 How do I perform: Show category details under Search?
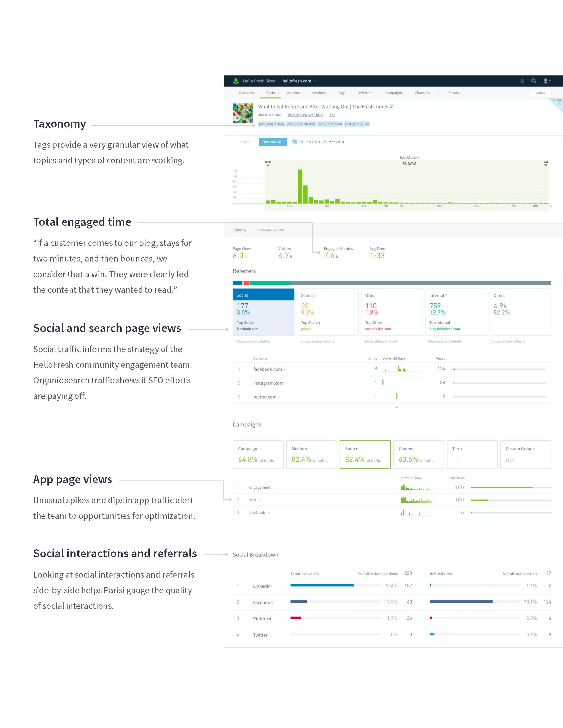tap(317, 341)
